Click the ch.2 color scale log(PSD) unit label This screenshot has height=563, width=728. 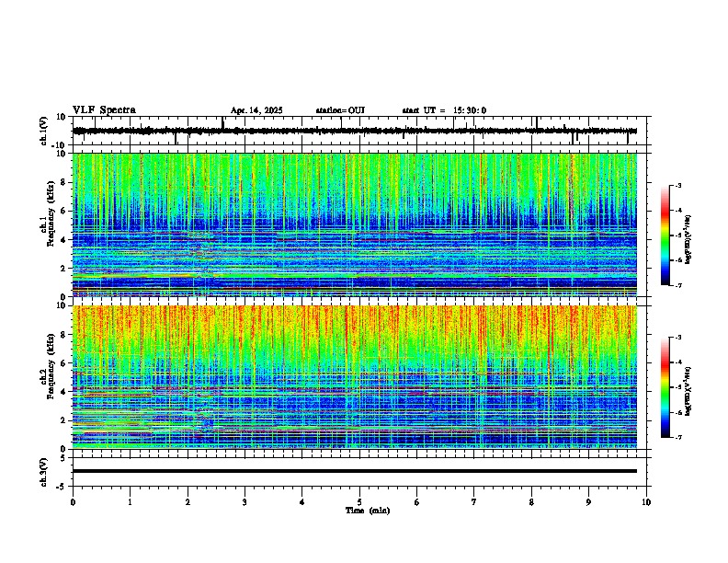pyautogui.click(x=688, y=392)
